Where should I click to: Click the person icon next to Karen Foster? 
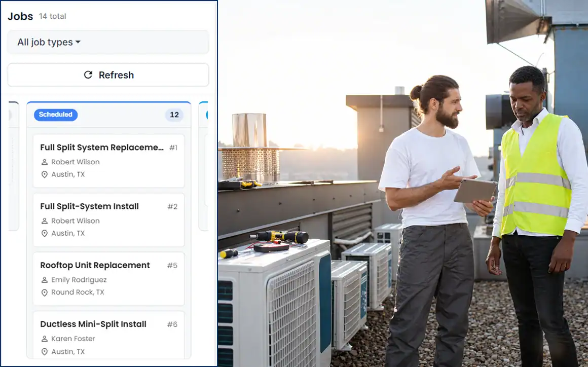coord(44,339)
